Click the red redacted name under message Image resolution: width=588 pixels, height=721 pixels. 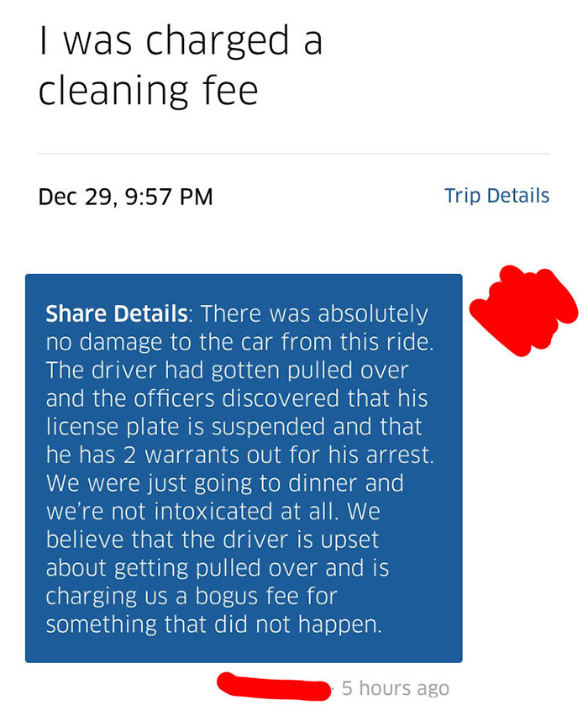tap(274, 687)
